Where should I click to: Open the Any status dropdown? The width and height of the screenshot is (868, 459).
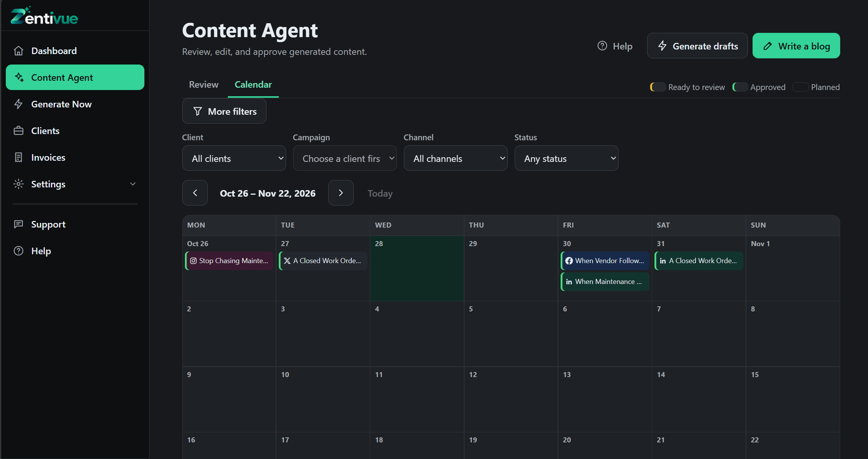(x=566, y=158)
